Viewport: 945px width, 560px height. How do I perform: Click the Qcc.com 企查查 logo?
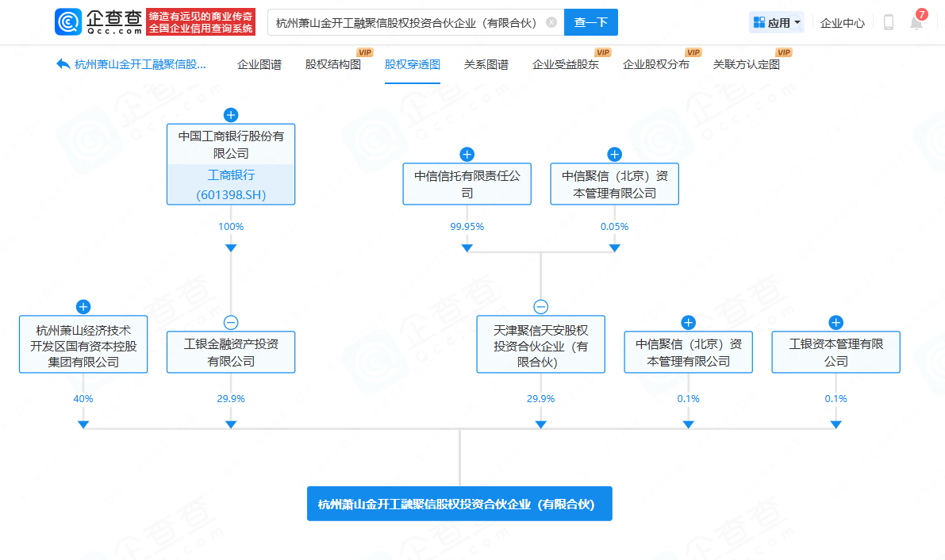[x=99, y=22]
